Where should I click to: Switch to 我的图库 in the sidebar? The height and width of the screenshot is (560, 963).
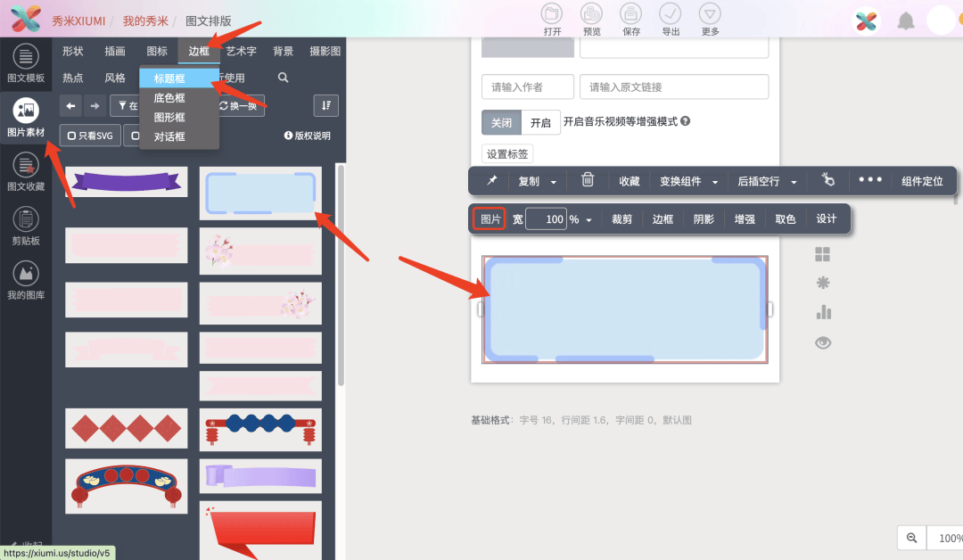tap(25, 281)
